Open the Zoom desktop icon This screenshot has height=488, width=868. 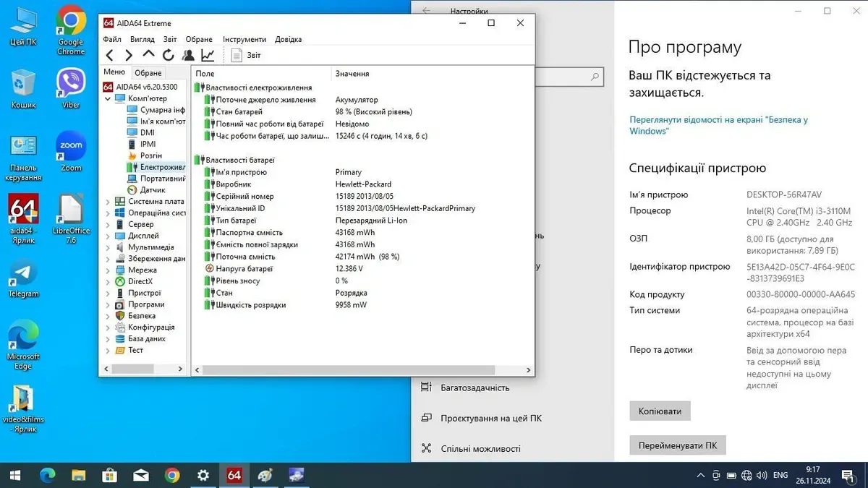click(x=71, y=150)
